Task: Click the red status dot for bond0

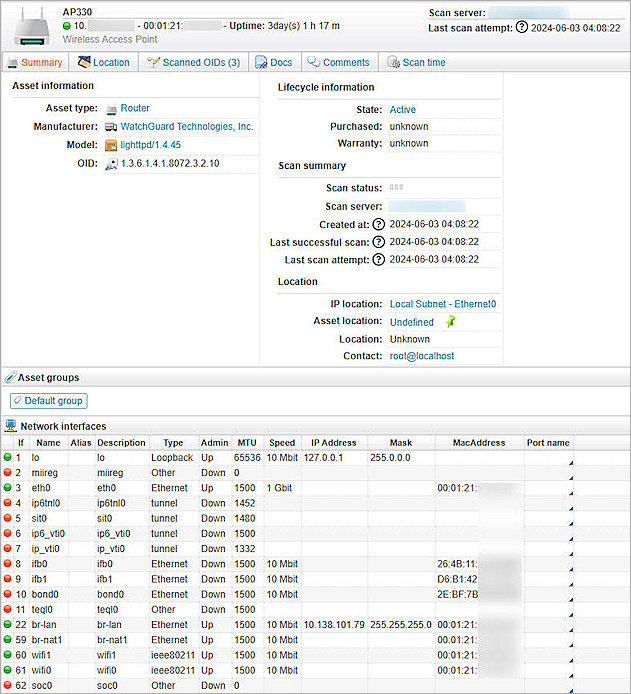Action: (8, 594)
